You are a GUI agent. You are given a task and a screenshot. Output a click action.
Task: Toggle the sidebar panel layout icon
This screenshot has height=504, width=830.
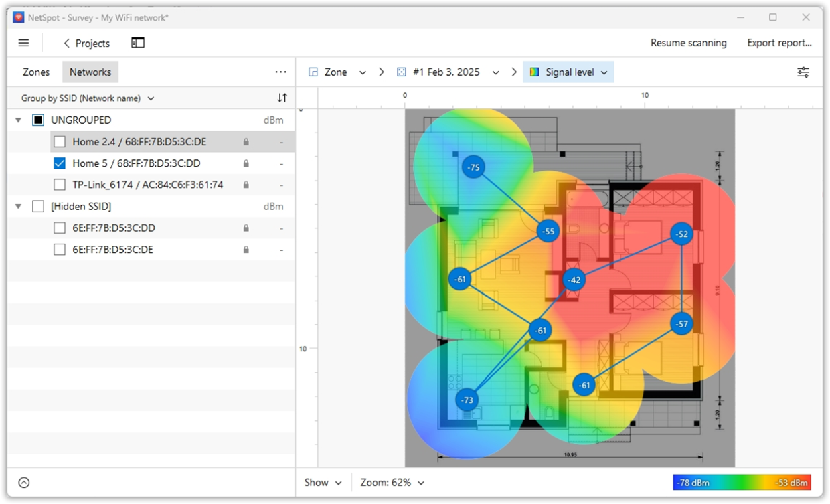[x=138, y=43]
